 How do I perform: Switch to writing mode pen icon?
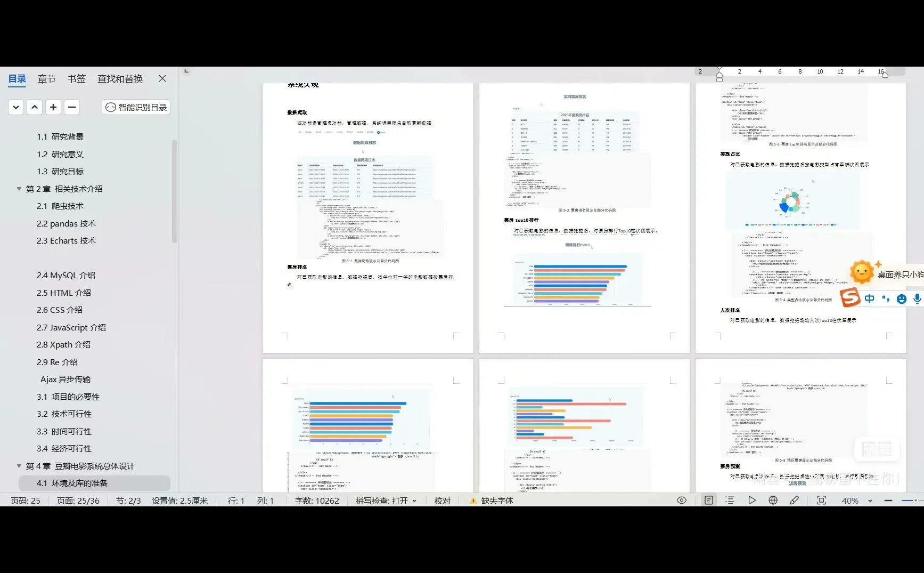(x=795, y=501)
